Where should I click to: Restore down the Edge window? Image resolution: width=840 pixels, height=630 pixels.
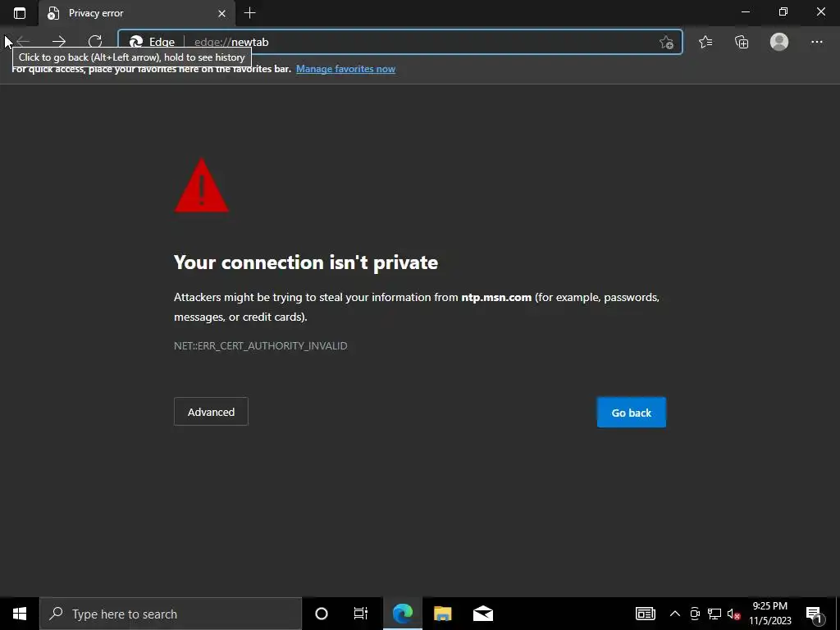click(x=783, y=11)
